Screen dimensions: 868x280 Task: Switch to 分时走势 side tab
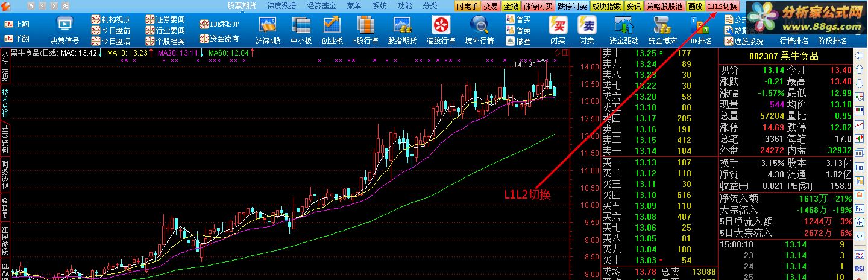5,67
